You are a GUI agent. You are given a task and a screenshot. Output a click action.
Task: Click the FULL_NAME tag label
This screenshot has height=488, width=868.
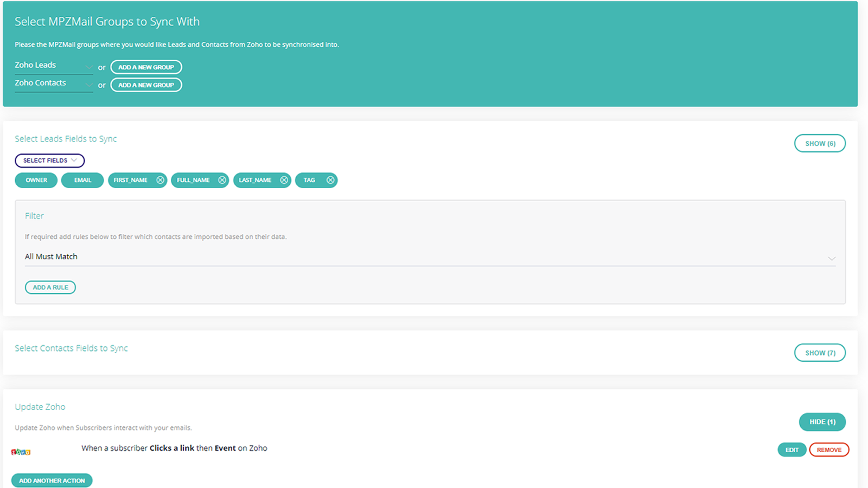(193, 180)
